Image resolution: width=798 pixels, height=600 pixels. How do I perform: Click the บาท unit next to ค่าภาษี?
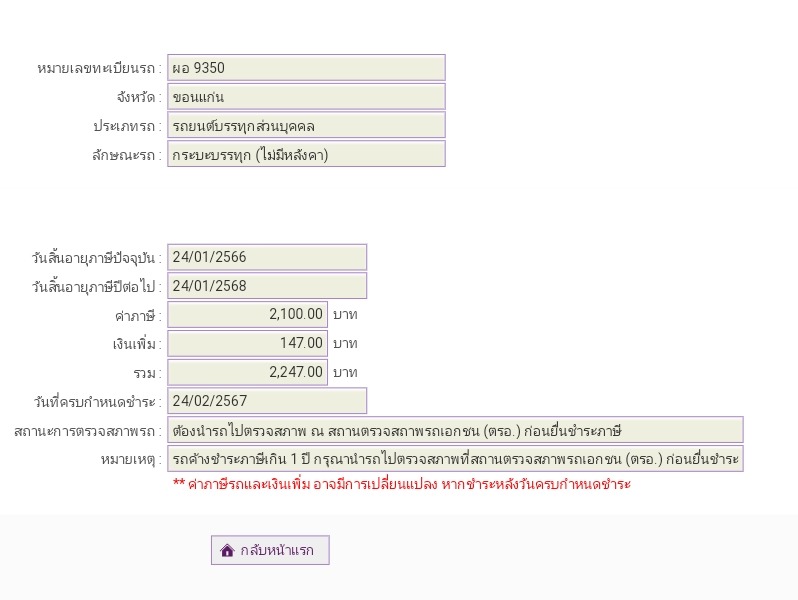tap(345, 315)
